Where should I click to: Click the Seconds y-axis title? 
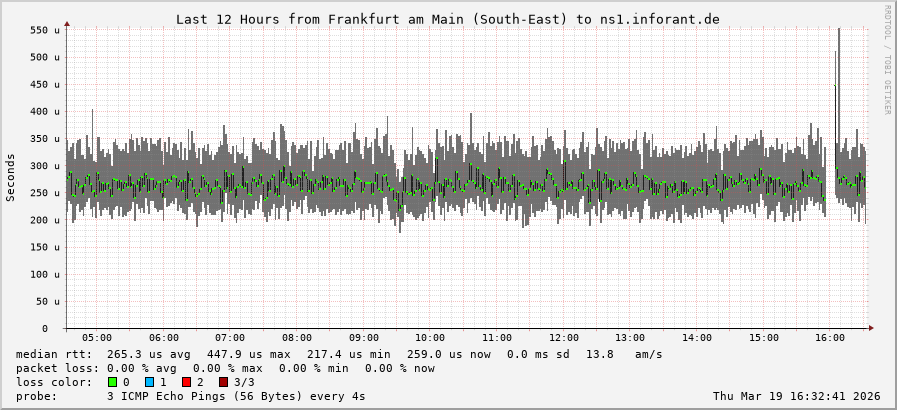(11, 178)
